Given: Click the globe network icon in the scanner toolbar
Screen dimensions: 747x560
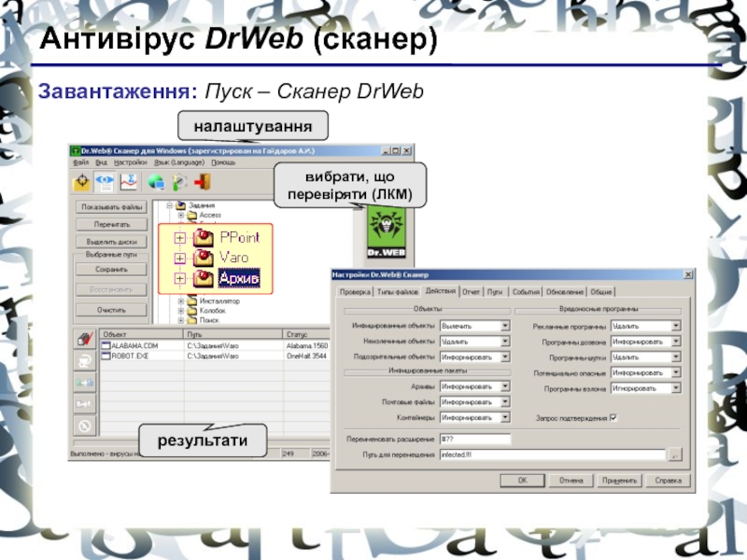Looking at the screenshot, I should [156, 182].
